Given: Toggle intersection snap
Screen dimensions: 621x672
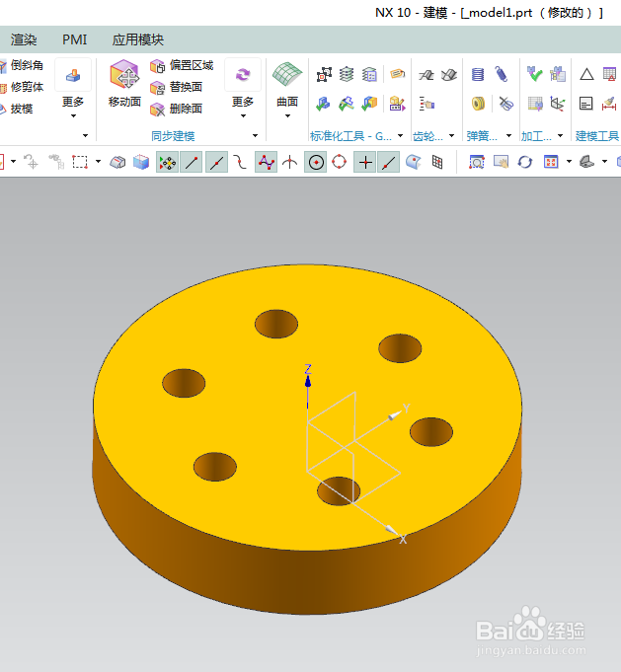Looking at the screenshot, I should click(x=290, y=163).
